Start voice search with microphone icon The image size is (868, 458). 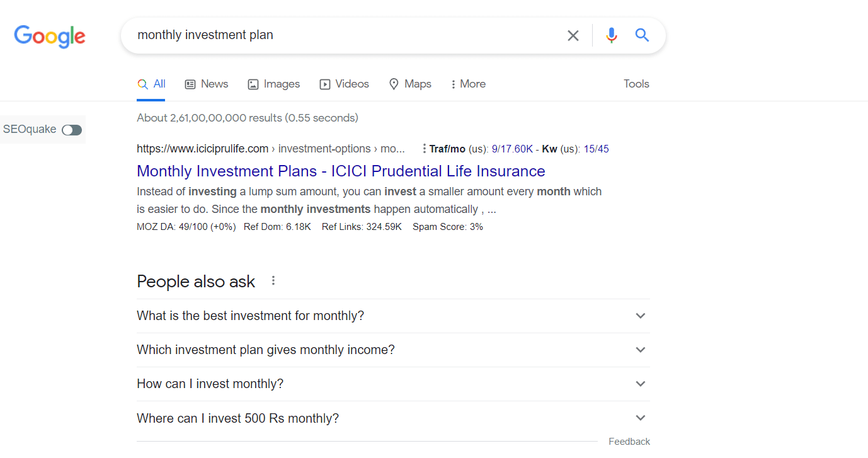611,35
